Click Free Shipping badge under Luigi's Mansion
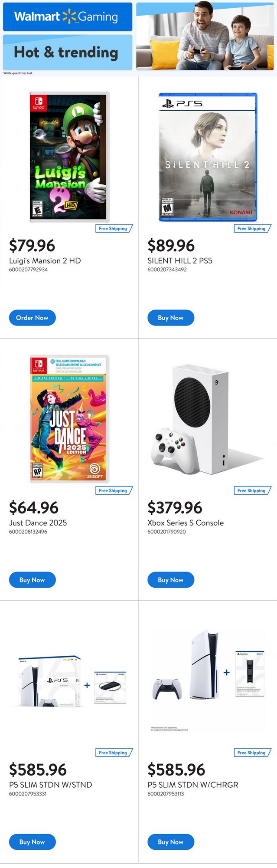 pos(114,228)
